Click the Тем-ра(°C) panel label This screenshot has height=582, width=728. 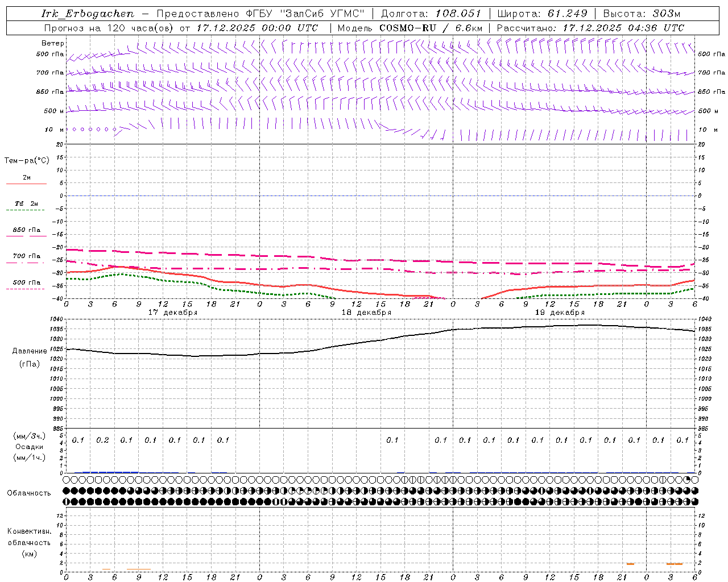27,161
